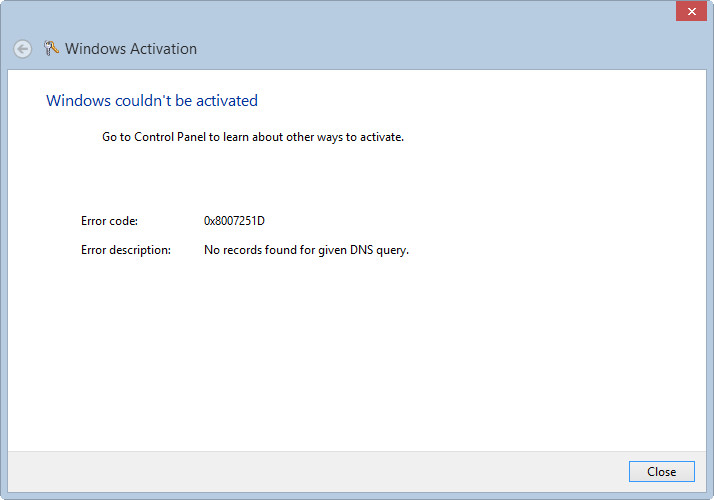The image size is (714, 500).
Task: Click the back arrow button
Action: point(22,49)
